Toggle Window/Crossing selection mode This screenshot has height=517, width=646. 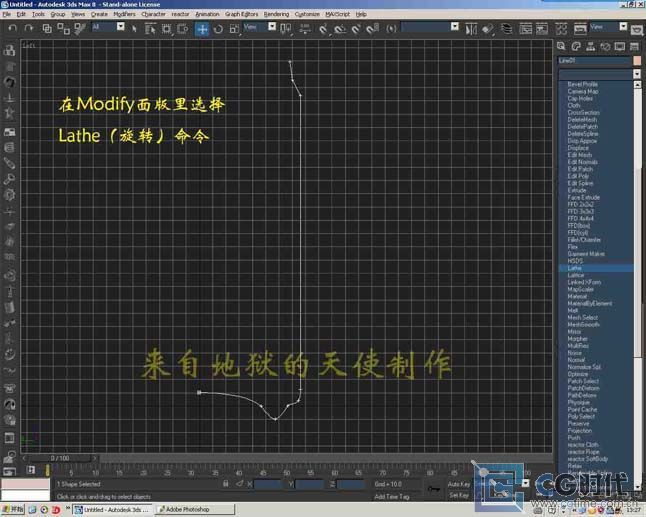183,28
